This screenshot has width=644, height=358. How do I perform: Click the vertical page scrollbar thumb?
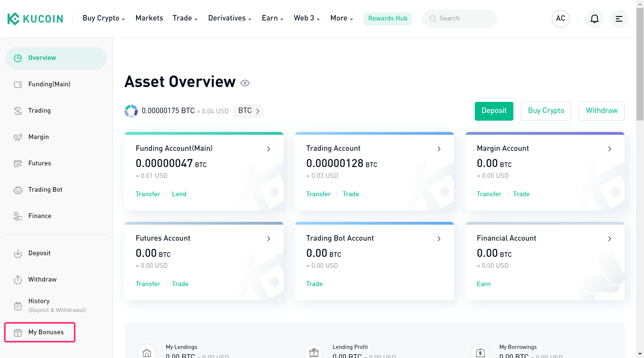[640, 64]
